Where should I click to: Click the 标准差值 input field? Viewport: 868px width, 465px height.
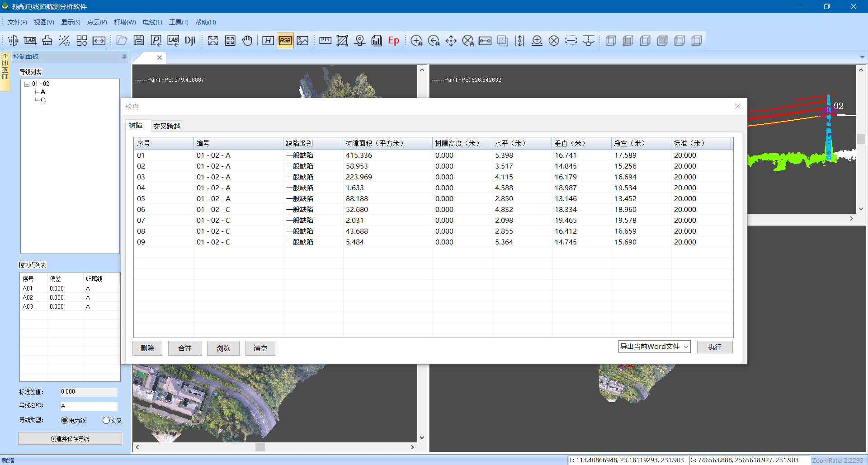point(89,391)
